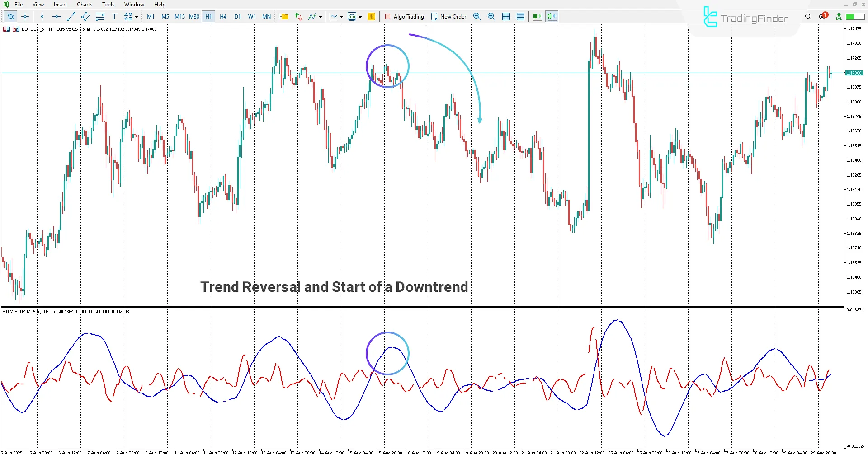This screenshot has height=454, width=868.
Task: Open the Insert menu
Action: coord(60,4)
